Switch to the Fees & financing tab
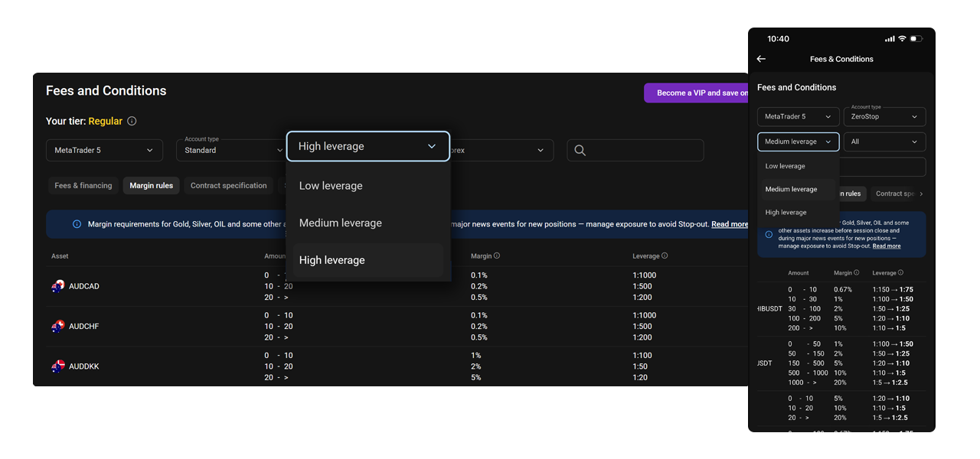The image size is (980, 459). [x=83, y=186]
